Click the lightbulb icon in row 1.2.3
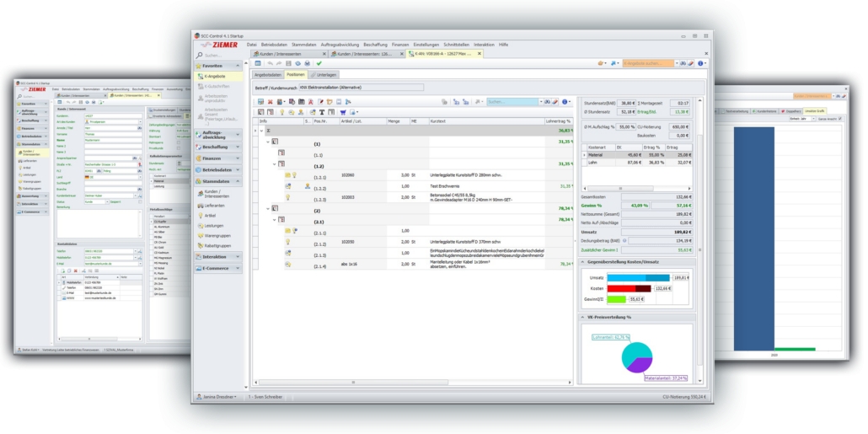 pos(288,197)
